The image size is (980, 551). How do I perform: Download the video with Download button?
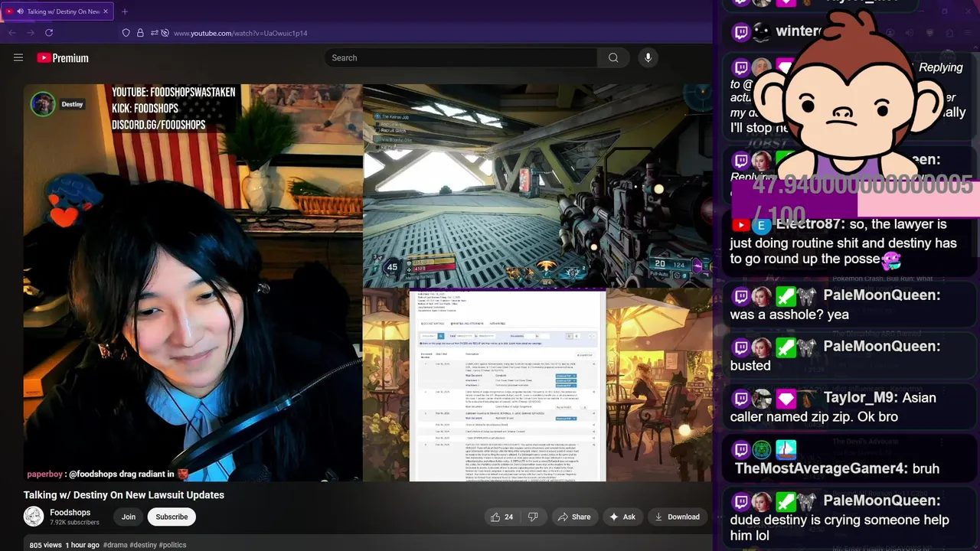(677, 517)
